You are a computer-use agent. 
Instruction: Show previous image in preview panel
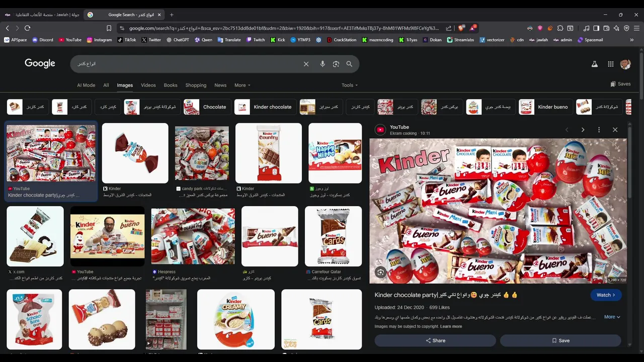click(567, 130)
